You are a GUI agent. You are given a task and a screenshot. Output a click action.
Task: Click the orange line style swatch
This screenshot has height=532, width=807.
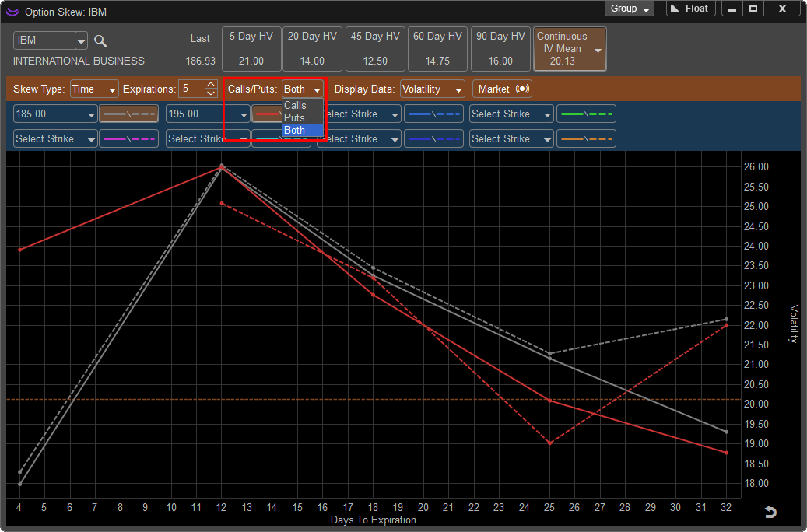pos(586,138)
